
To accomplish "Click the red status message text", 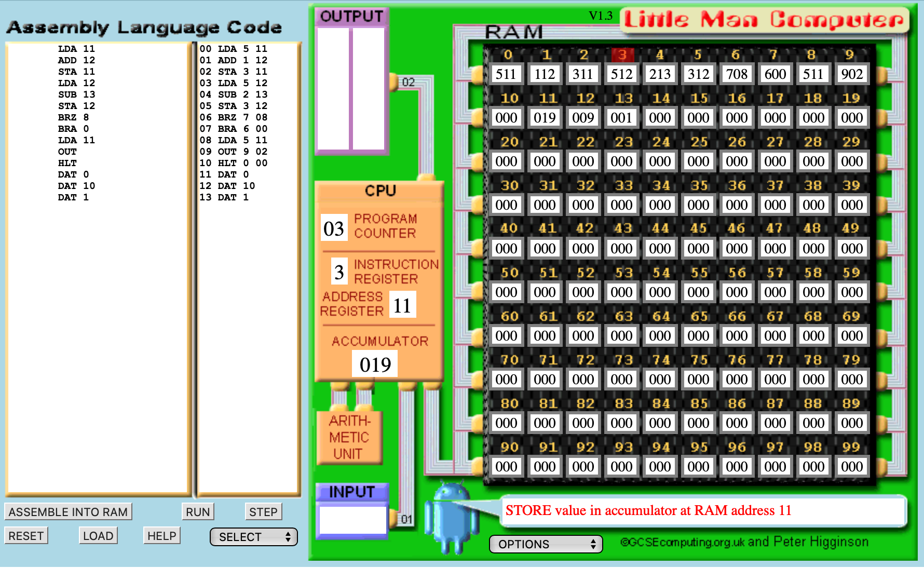I will click(x=648, y=510).
